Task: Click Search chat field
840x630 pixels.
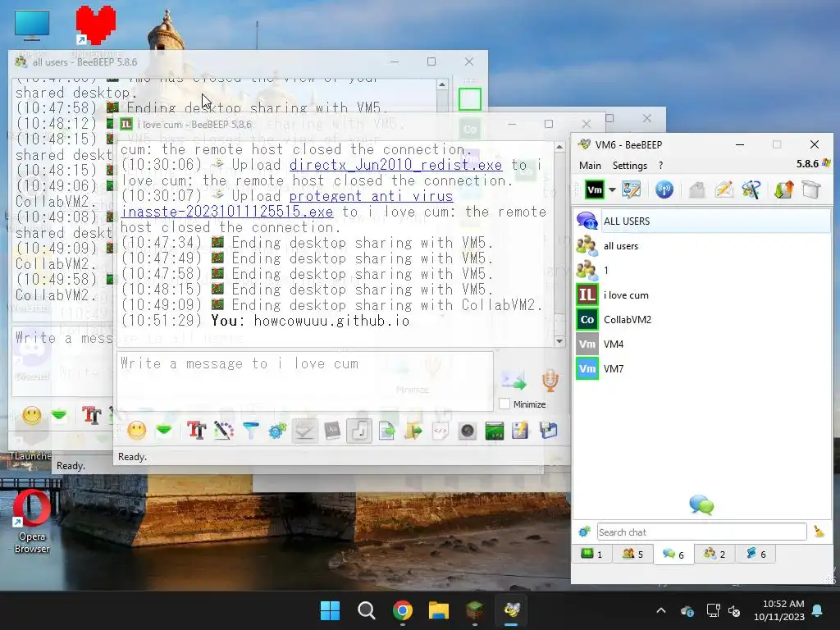Action: coord(701,532)
